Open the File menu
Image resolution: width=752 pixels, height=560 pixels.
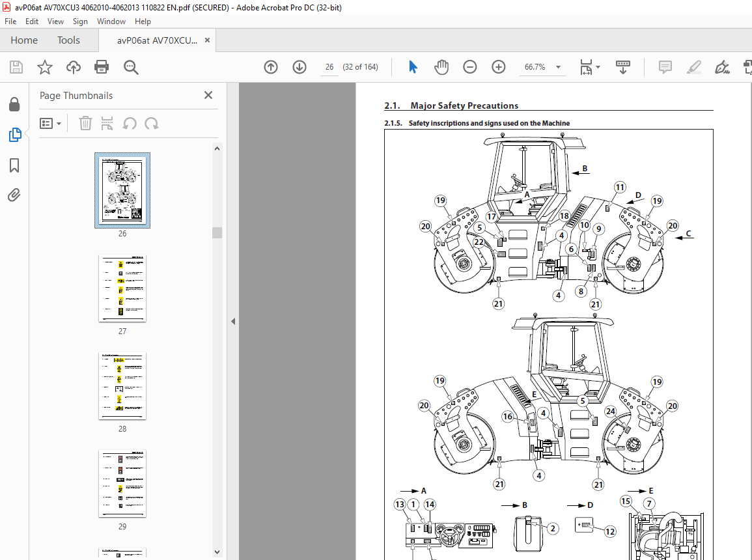(10, 21)
